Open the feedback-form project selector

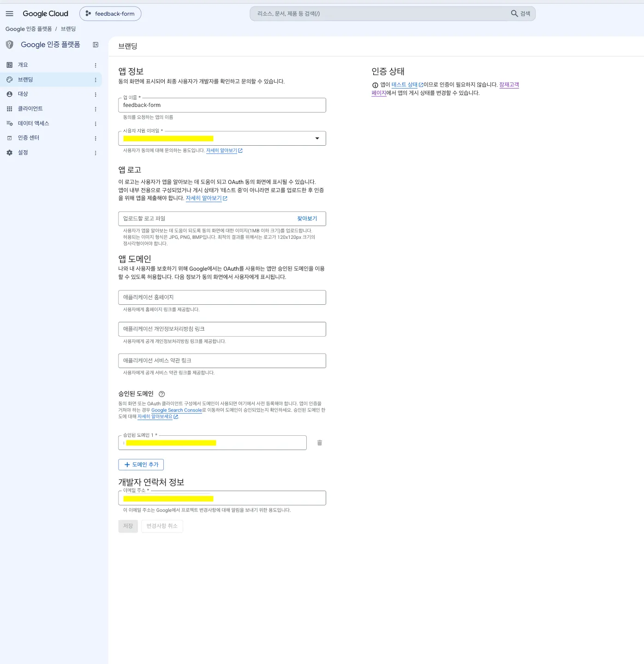(110, 14)
